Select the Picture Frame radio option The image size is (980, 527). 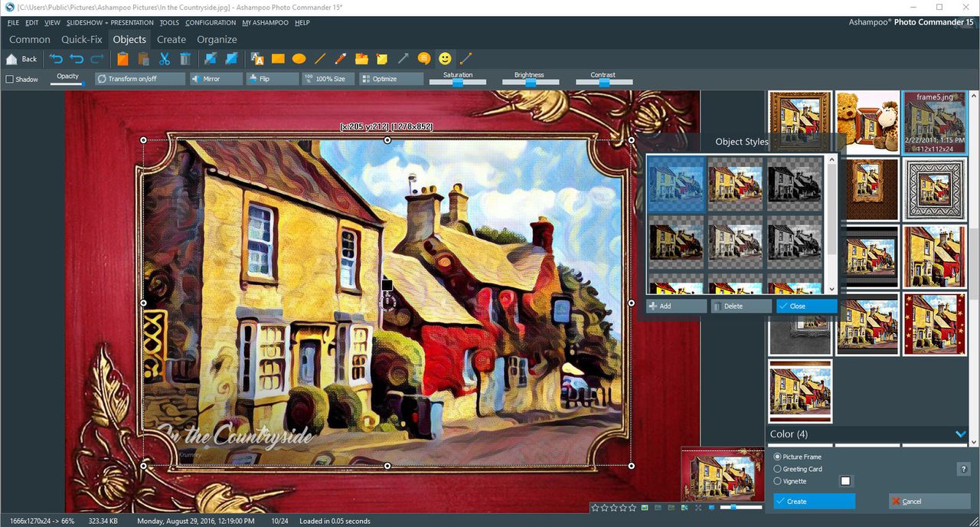coord(778,457)
